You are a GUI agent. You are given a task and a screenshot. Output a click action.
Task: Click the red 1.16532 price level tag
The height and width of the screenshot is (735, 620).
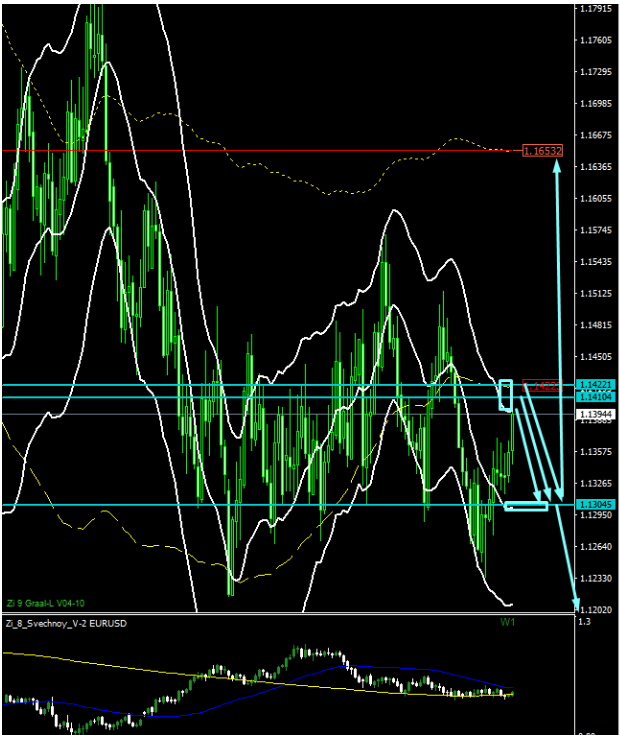[542, 151]
